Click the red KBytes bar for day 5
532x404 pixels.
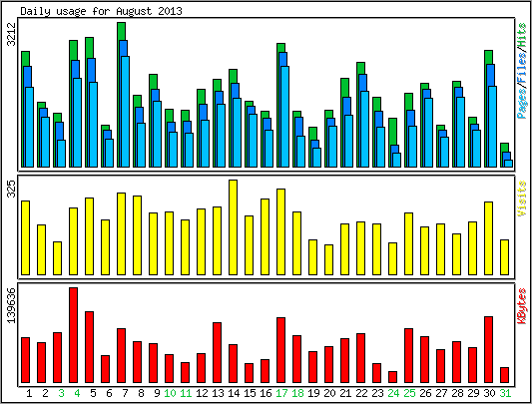tap(89, 347)
